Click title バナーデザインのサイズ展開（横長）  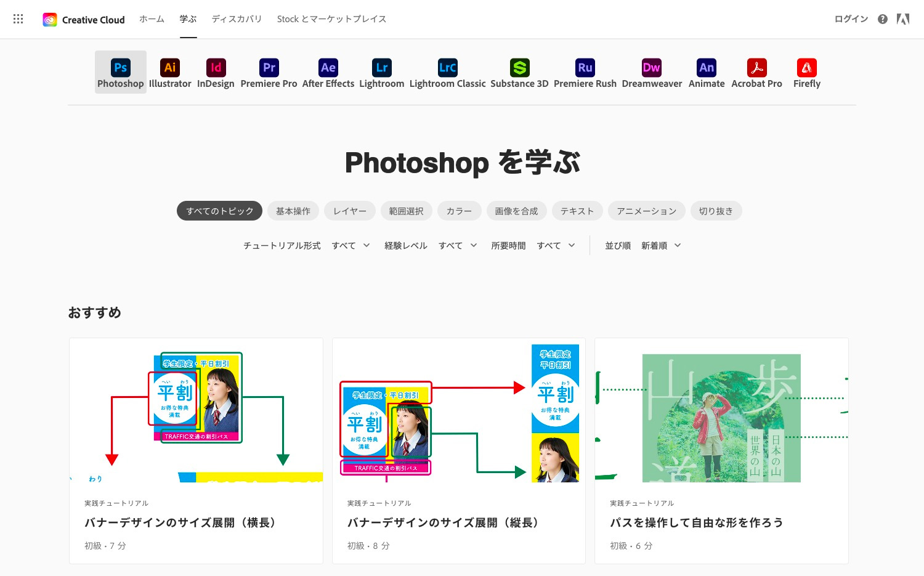click(x=180, y=522)
